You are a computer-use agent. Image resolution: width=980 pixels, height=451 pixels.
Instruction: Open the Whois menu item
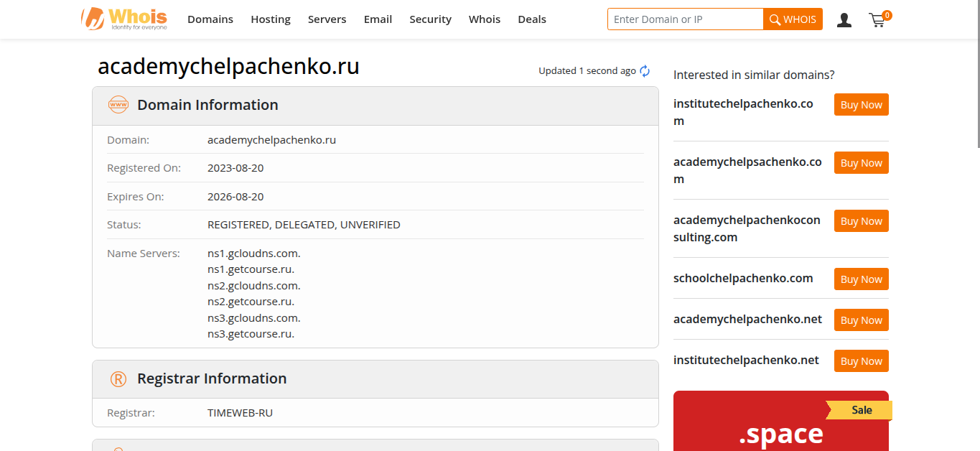[485, 19]
